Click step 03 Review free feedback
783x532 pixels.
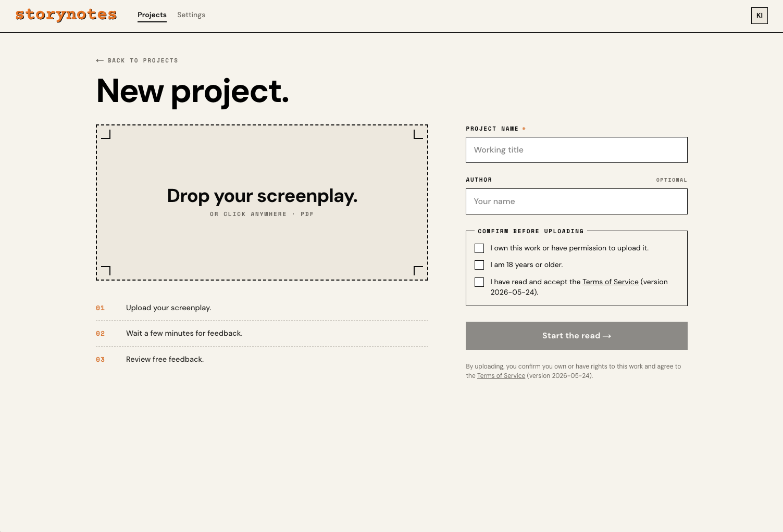tap(262, 359)
